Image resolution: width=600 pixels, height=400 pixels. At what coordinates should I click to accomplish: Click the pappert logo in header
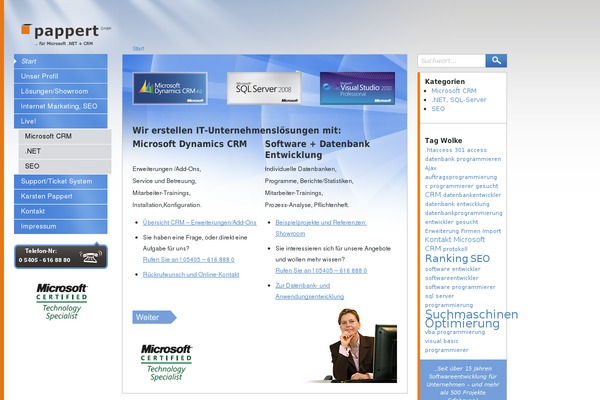pyautogui.click(x=66, y=34)
